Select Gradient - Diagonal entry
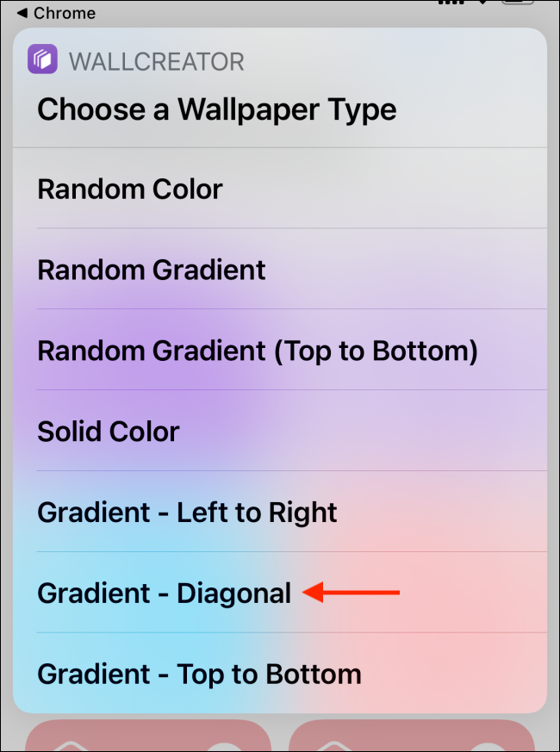The height and width of the screenshot is (752, 560). (x=164, y=594)
